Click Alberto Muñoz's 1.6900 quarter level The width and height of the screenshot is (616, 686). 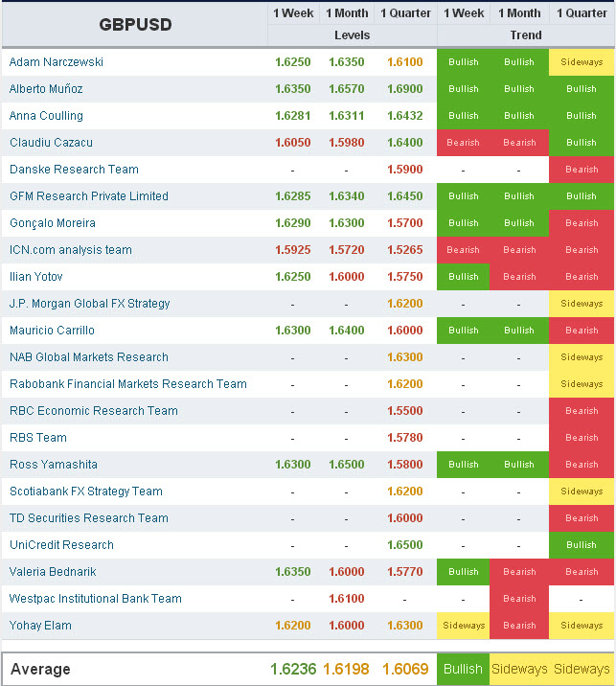pyautogui.click(x=405, y=89)
